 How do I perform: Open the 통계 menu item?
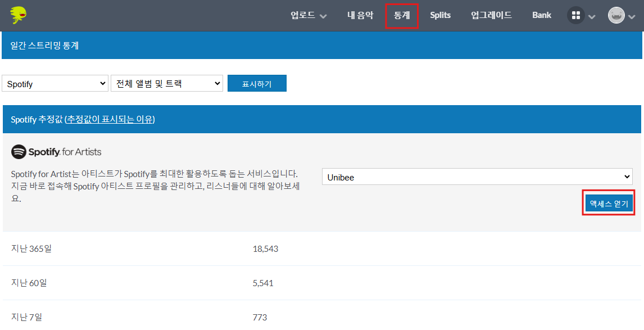pyautogui.click(x=402, y=16)
